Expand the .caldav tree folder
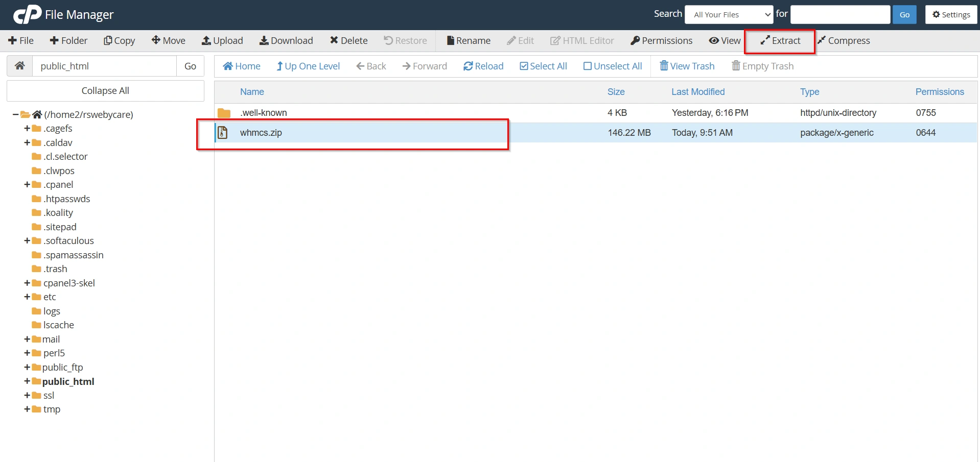This screenshot has height=462, width=980. 27,142
